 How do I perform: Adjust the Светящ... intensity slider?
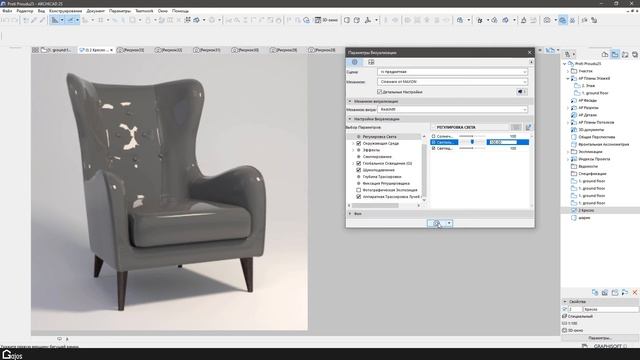click(x=472, y=148)
